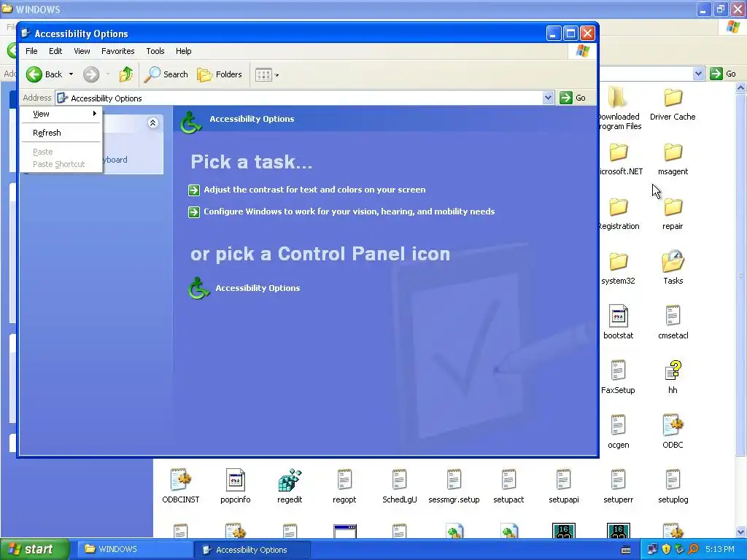Select the setupapi file
Screen dimensions: 747x560
point(564,486)
